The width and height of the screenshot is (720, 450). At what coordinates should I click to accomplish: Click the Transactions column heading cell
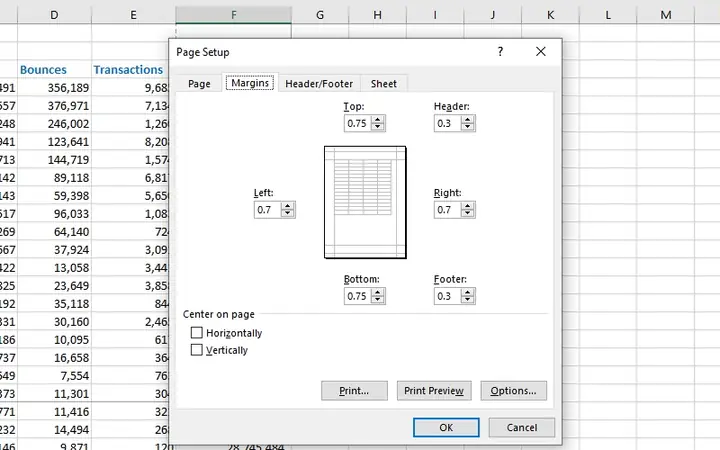[130, 69]
